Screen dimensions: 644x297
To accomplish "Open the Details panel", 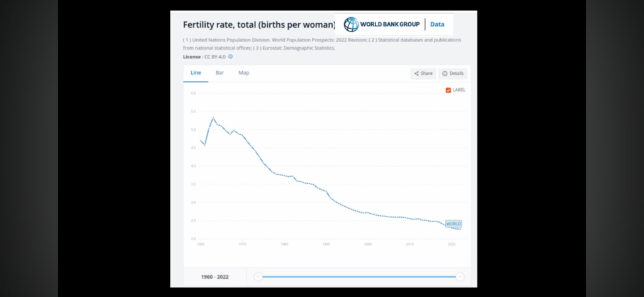I will (x=453, y=74).
